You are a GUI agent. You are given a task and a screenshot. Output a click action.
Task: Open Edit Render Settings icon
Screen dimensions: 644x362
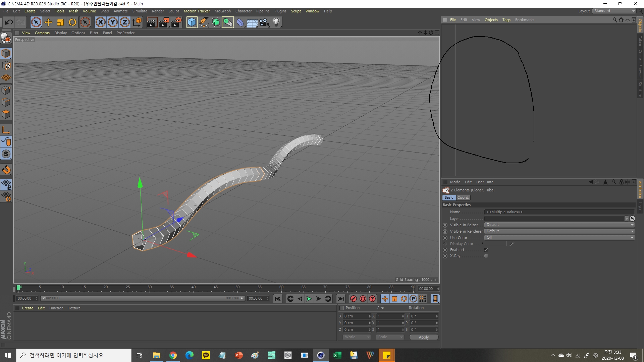tap(176, 22)
